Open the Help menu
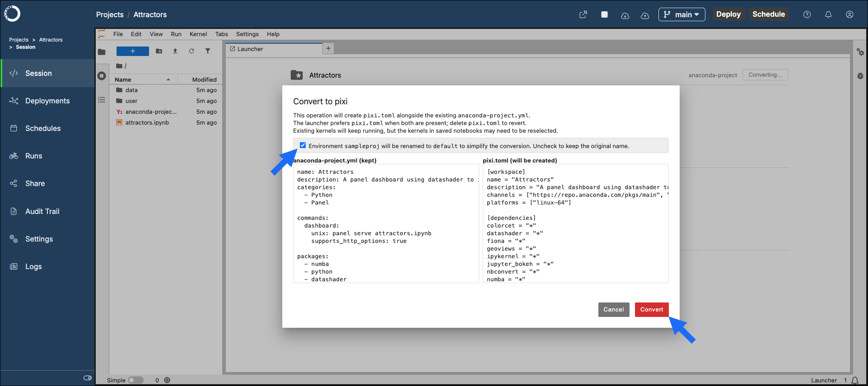The image size is (868, 386). pos(273,34)
